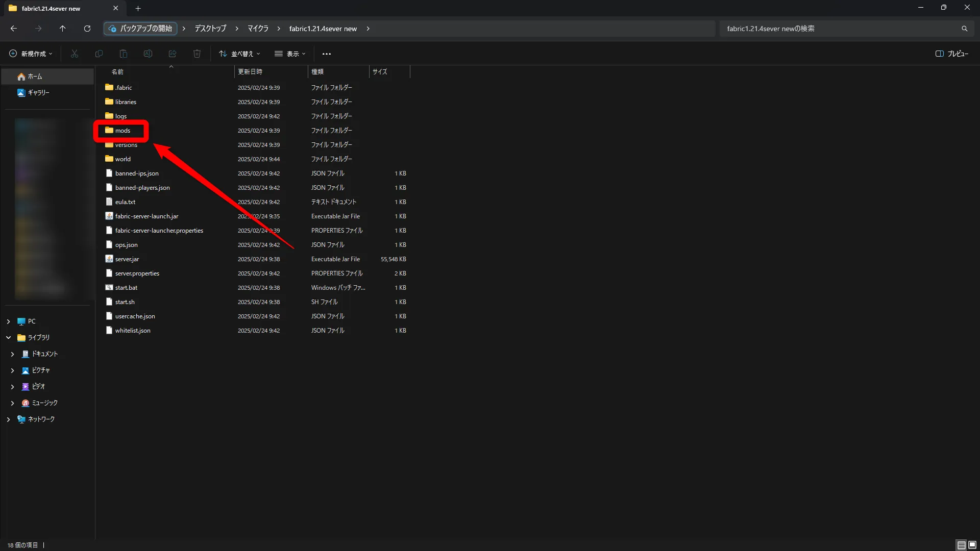Open the 並べ替え sort dropdown
980x551 pixels.
click(x=239, y=54)
